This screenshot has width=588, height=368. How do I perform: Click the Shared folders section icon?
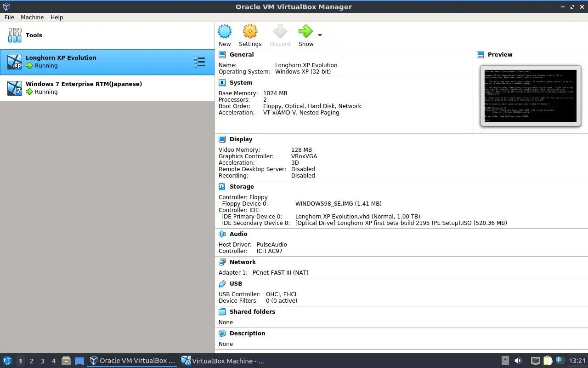point(222,311)
